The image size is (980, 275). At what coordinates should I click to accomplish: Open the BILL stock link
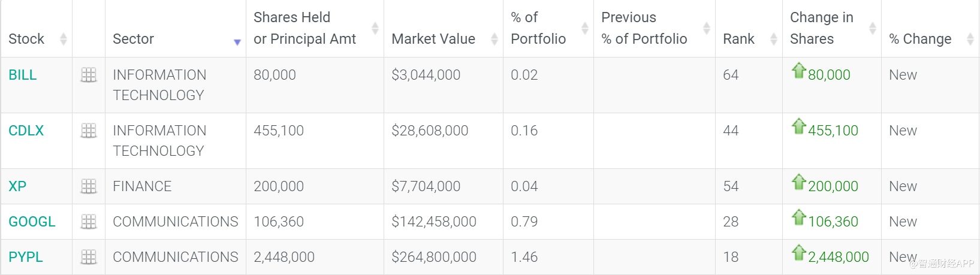(x=23, y=75)
